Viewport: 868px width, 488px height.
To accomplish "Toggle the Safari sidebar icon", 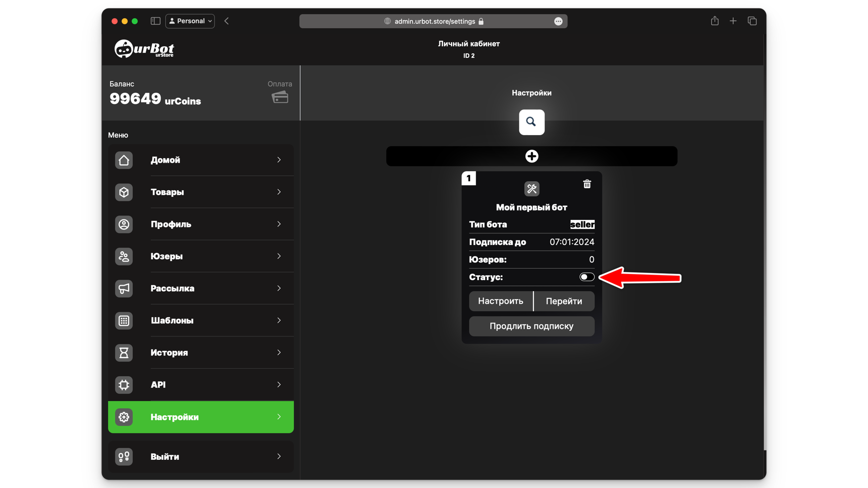I will pyautogui.click(x=155, y=21).
